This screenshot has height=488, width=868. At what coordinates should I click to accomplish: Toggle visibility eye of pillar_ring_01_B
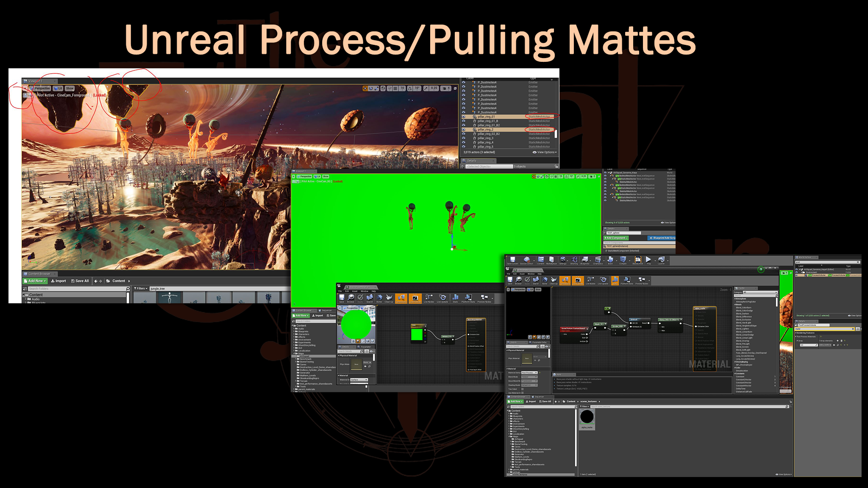pos(464,121)
